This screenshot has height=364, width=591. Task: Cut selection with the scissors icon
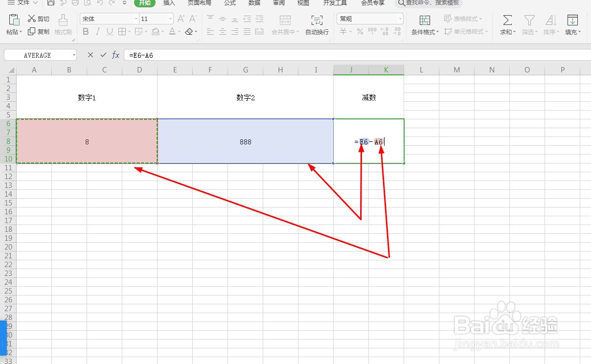click(x=32, y=19)
